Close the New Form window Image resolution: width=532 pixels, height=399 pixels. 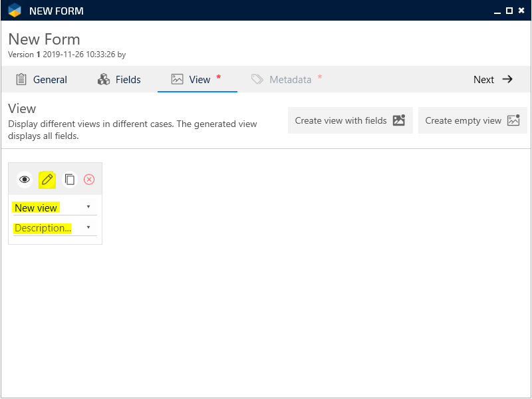pos(521,11)
